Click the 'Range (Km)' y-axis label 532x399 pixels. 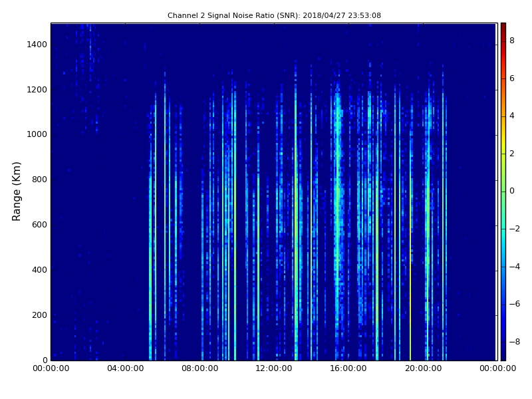point(16,192)
